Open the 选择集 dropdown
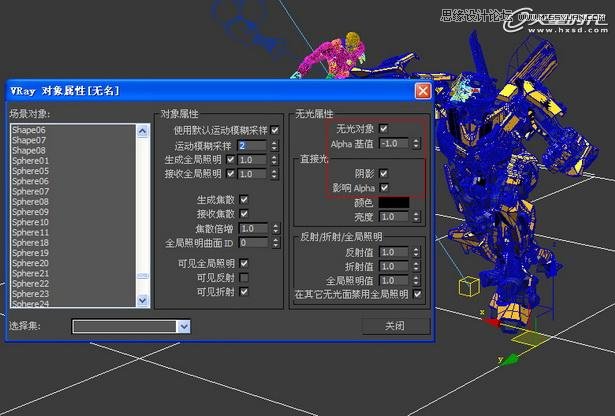This screenshot has height=416, width=615. tap(183, 326)
